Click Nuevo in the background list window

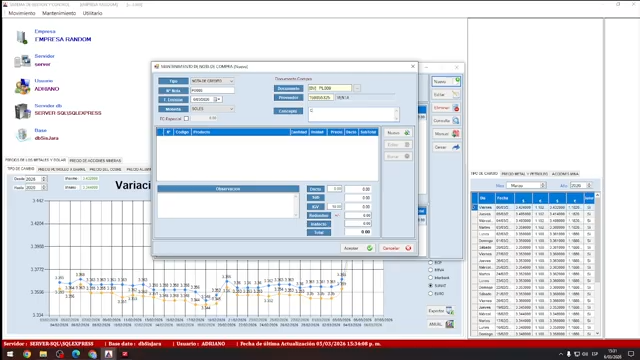[446, 82]
